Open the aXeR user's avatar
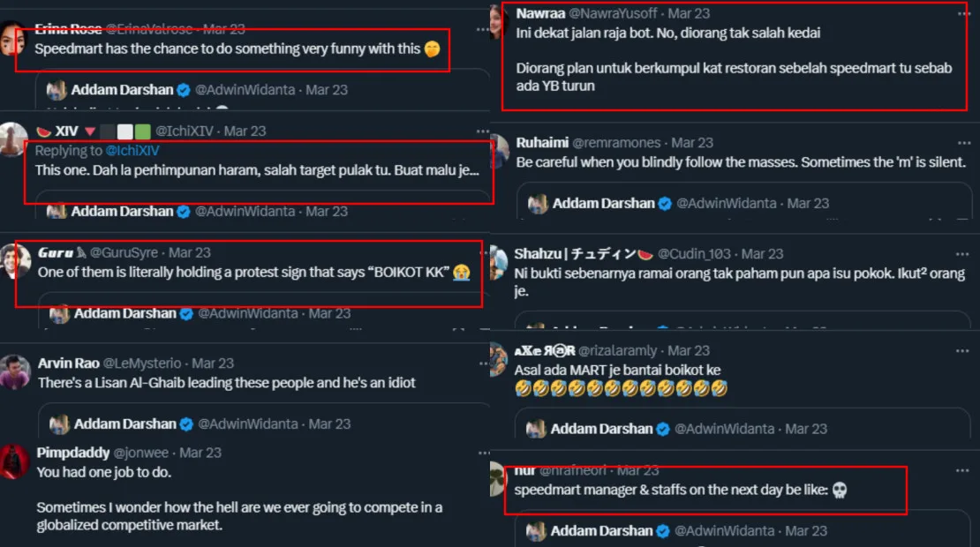The image size is (980, 547). (x=499, y=359)
